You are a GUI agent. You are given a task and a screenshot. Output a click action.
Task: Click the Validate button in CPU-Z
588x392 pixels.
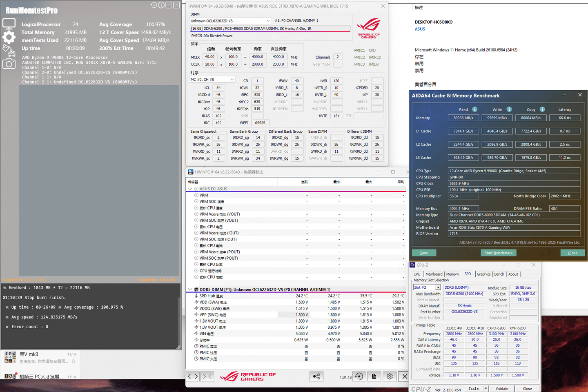point(502,389)
